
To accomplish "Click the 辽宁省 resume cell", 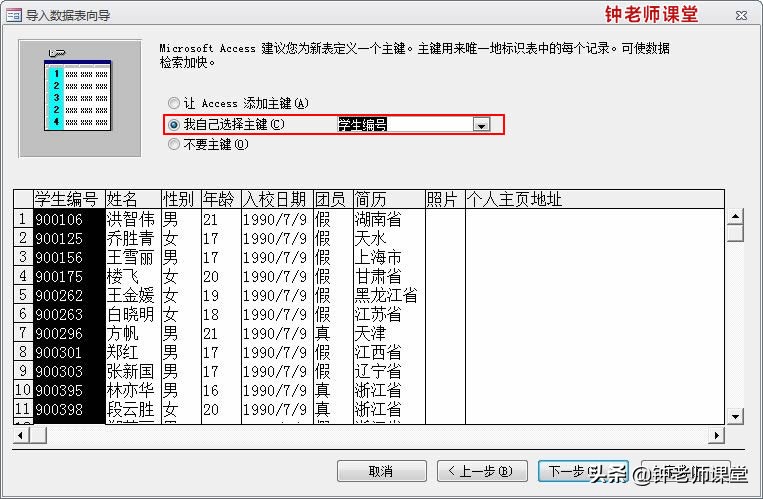I will click(x=389, y=371).
